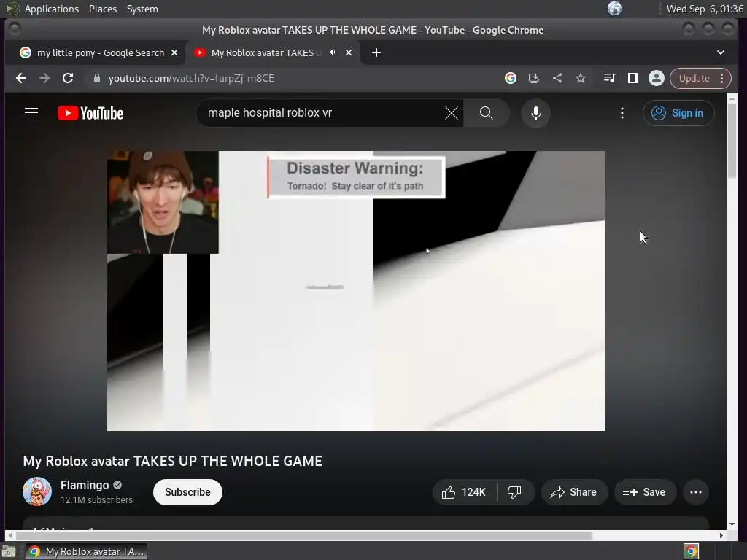
Task: Click the video player to pause
Action: 356,291
